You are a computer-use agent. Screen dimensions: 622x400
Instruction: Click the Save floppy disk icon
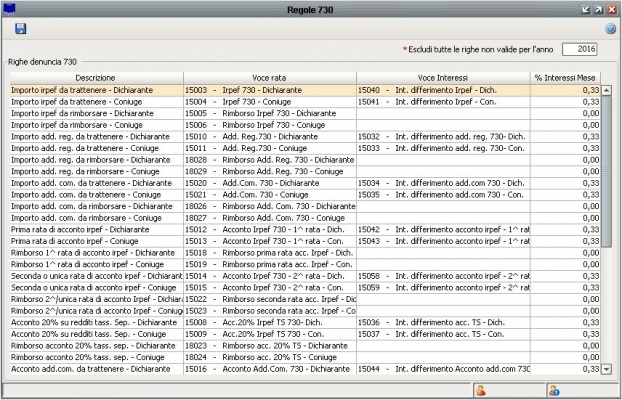(x=21, y=29)
